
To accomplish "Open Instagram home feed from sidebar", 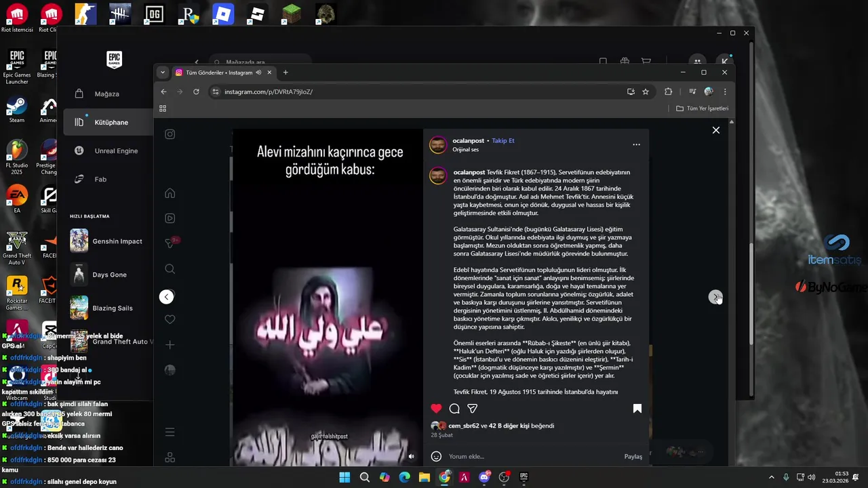I will point(170,193).
